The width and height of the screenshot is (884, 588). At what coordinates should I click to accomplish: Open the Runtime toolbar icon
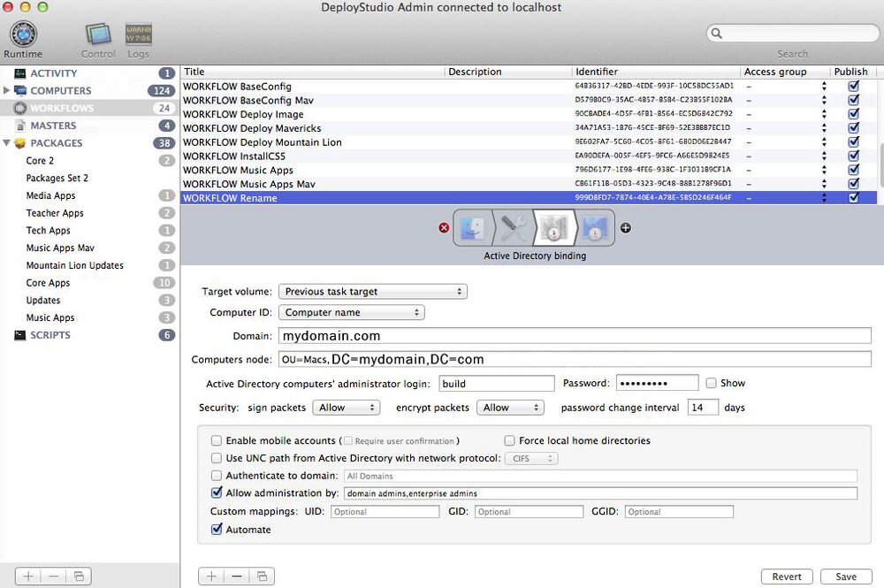pos(23,34)
